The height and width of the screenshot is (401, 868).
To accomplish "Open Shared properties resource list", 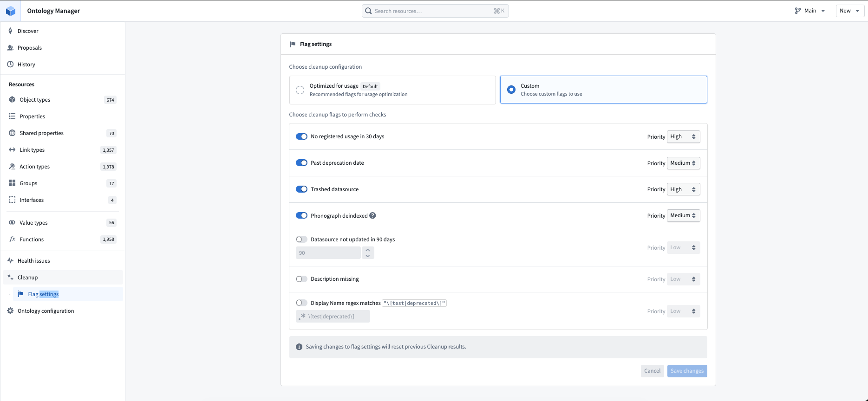I will coord(63,133).
